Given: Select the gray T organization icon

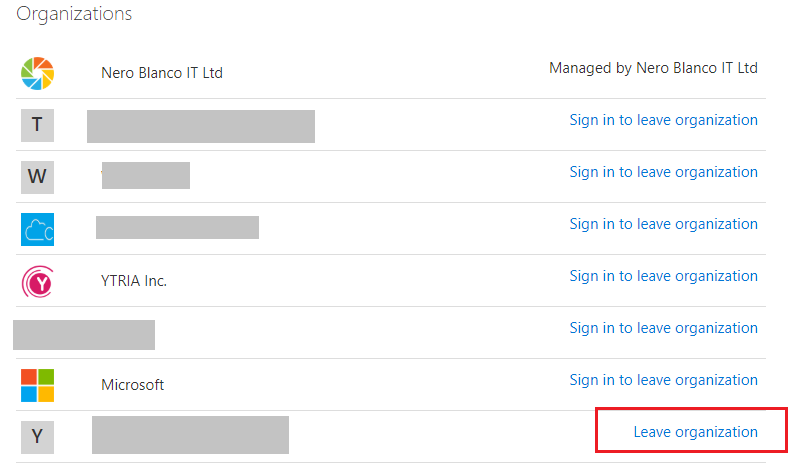Looking at the screenshot, I should tap(38, 125).
